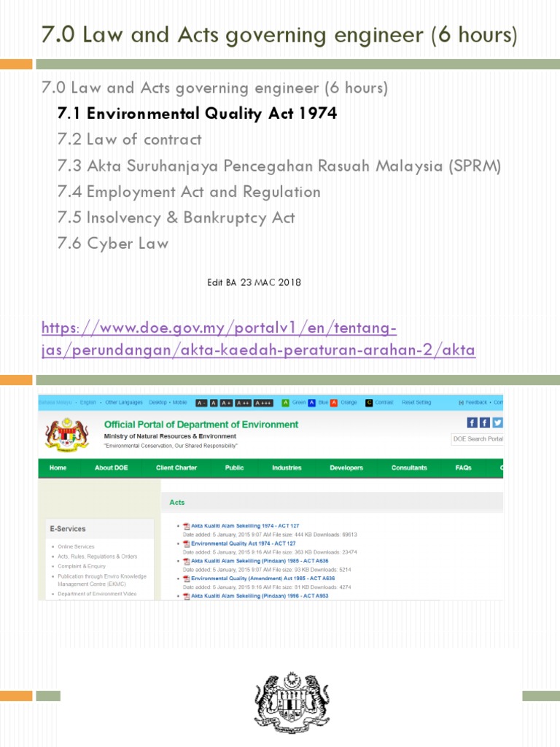This screenshot has width=560, height=747.
Task: Click Complaint & Enquiry link
Action: (x=82, y=566)
